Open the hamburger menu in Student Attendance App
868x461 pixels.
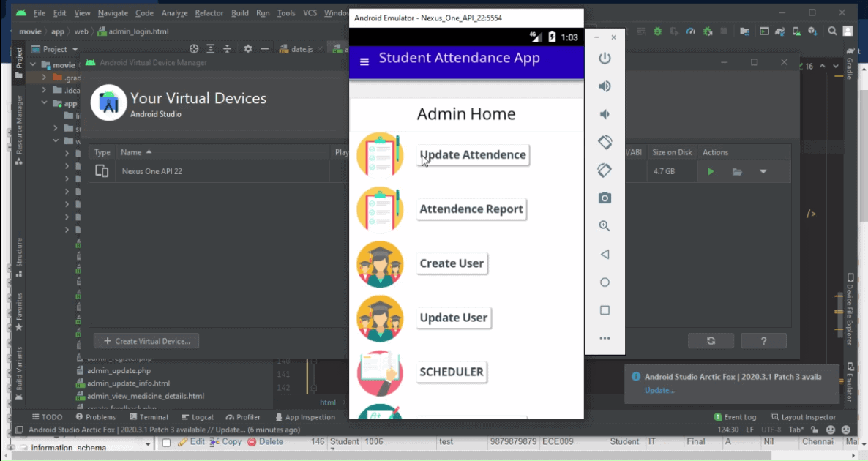pos(364,61)
